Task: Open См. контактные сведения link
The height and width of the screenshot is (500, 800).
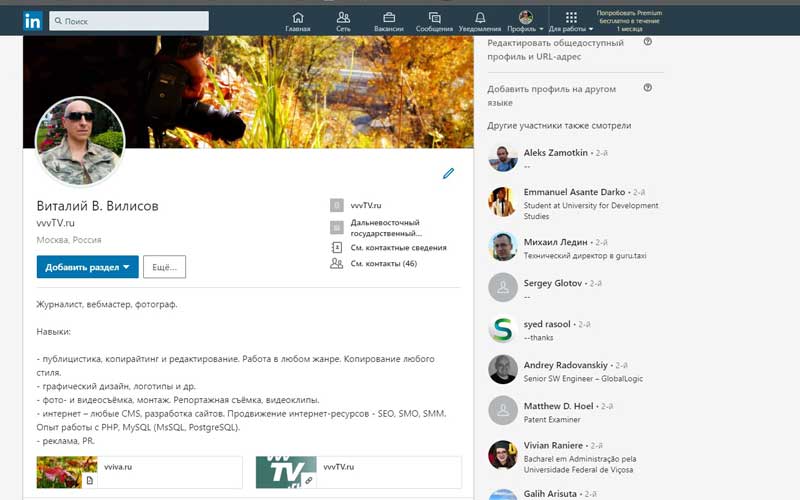Action: click(x=398, y=247)
